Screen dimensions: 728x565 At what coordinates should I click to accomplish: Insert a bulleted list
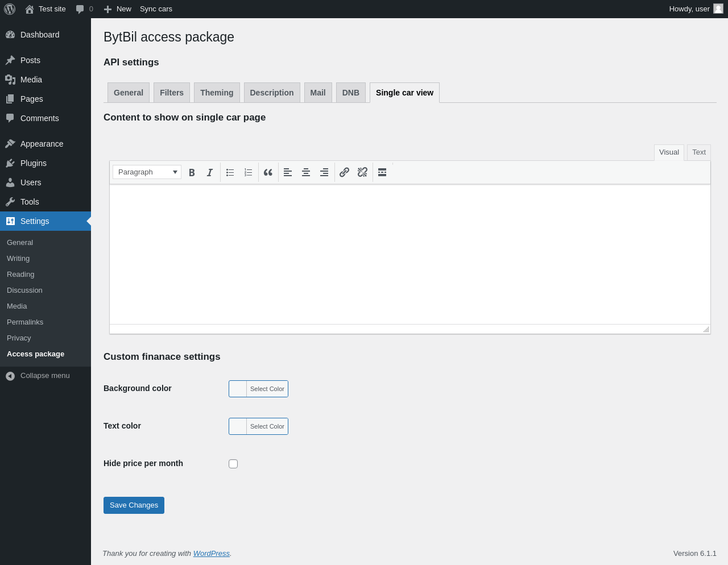pyautogui.click(x=230, y=172)
